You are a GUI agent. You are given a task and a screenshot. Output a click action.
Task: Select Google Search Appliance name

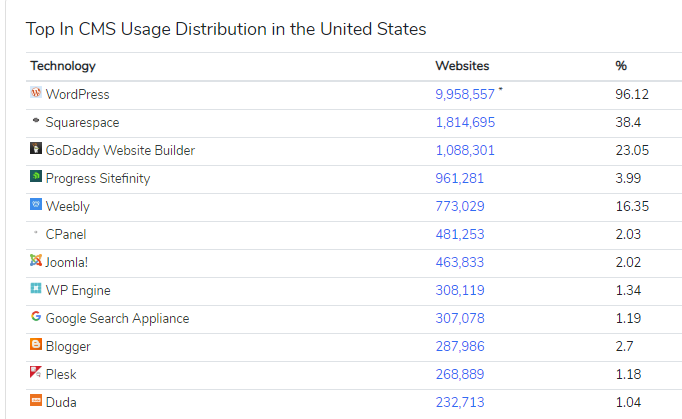(117, 318)
